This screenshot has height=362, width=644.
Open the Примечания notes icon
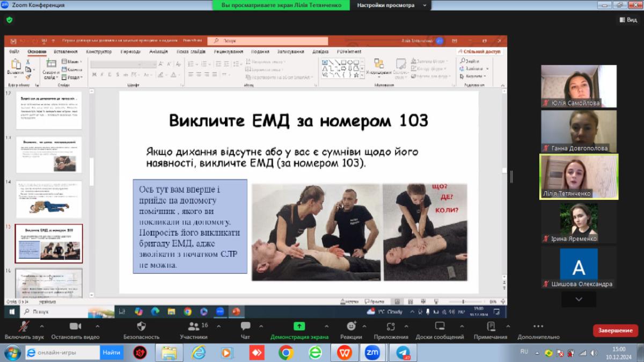pyautogui.click(x=490, y=327)
